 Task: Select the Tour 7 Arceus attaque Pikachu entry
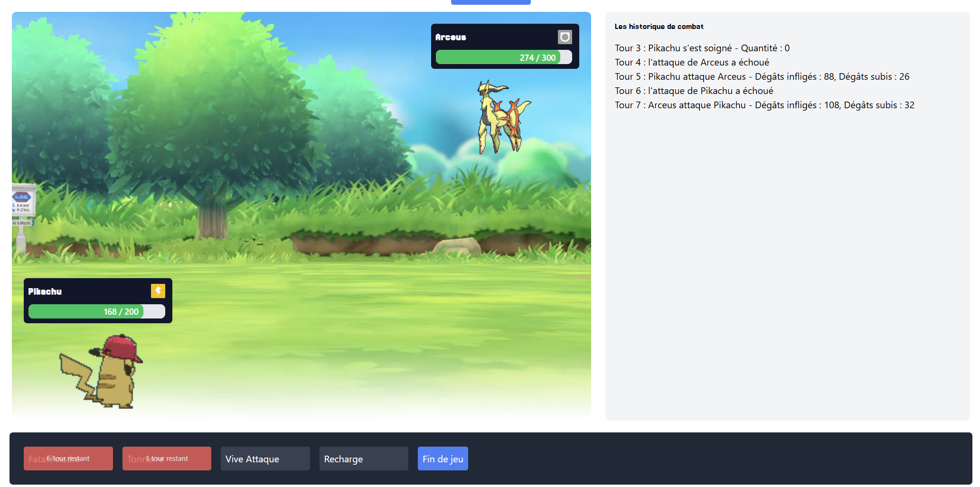click(764, 105)
